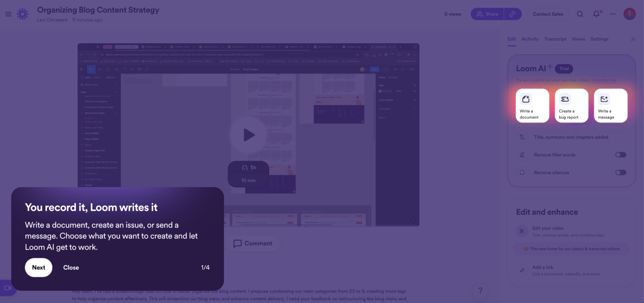644x303 pixels.
Task: Enable the Remove silences toggle
Action: 620,172
